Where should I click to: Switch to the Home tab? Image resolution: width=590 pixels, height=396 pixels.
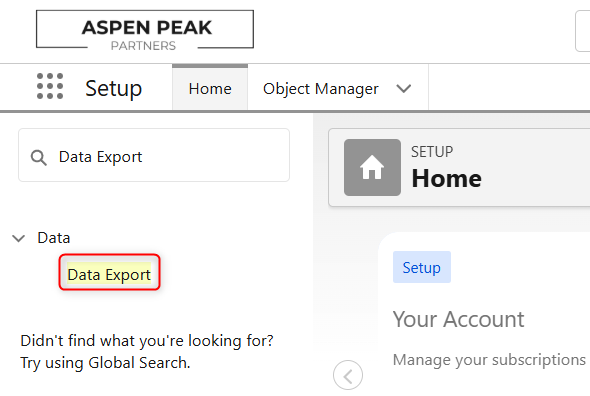210,88
